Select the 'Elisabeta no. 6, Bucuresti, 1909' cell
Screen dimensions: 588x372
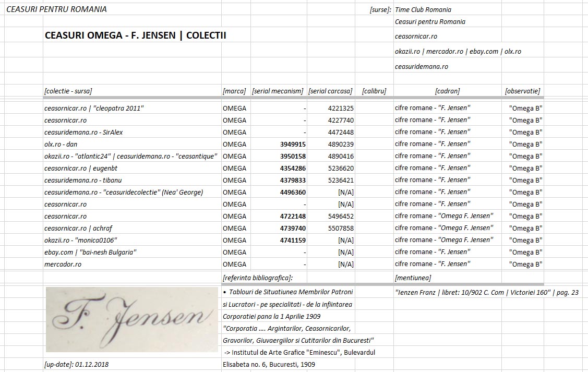(x=269, y=365)
